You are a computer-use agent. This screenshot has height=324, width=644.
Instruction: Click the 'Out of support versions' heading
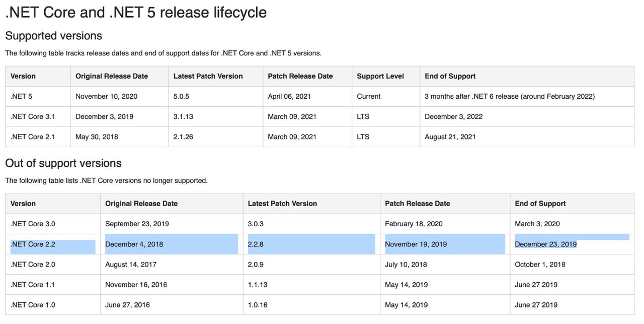(x=63, y=163)
